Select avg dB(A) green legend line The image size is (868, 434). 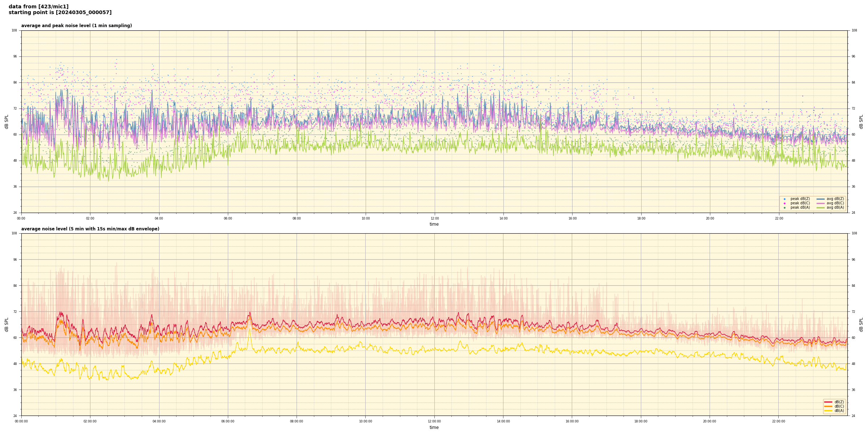point(820,208)
